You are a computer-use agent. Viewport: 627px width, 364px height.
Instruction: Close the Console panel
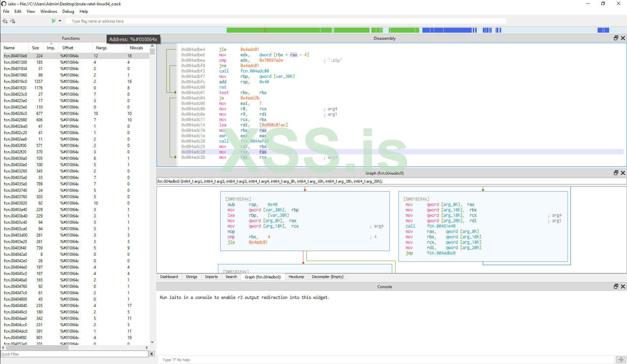[623, 286]
